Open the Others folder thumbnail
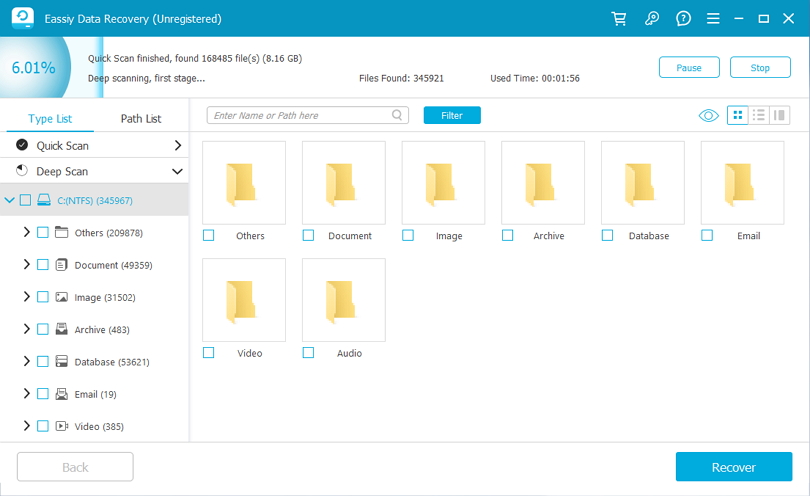Screen dimensions: 810x496 point(244,183)
